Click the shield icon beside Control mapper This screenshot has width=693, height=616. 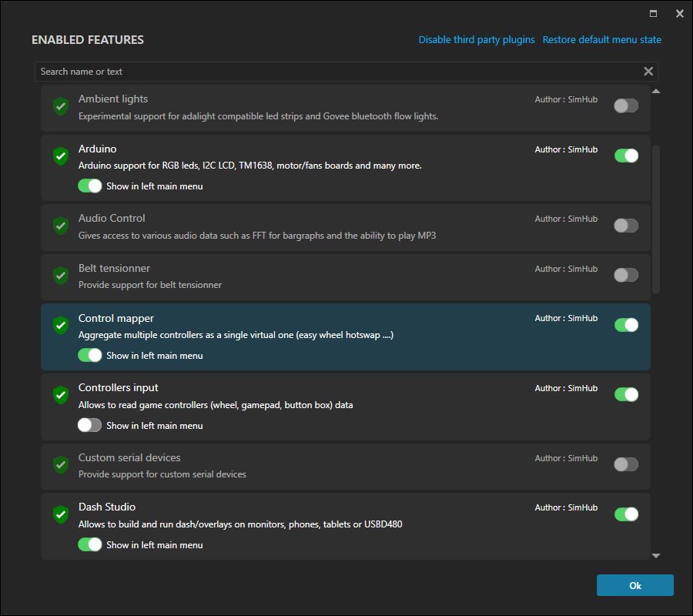pyautogui.click(x=61, y=325)
